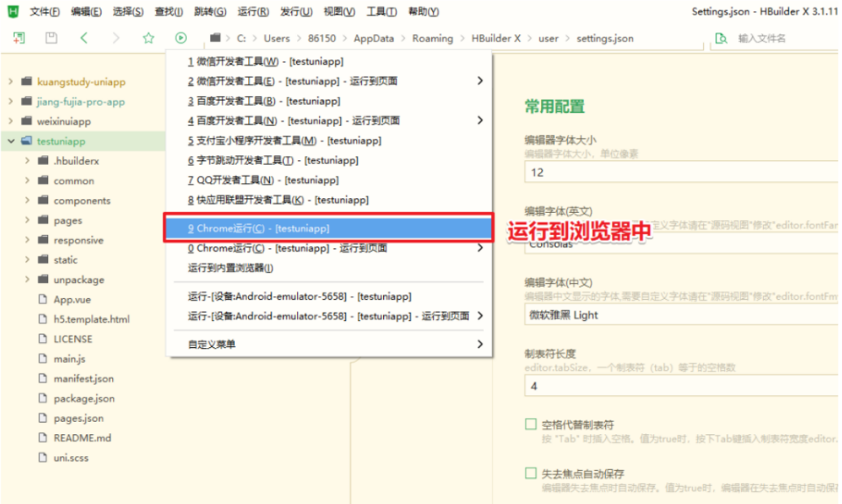Image resolution: width=842 pixels, height=504 pixels.
Task: Select 5 支付宝小程序开发者工具(M) entry
Action: click(328, 140)
